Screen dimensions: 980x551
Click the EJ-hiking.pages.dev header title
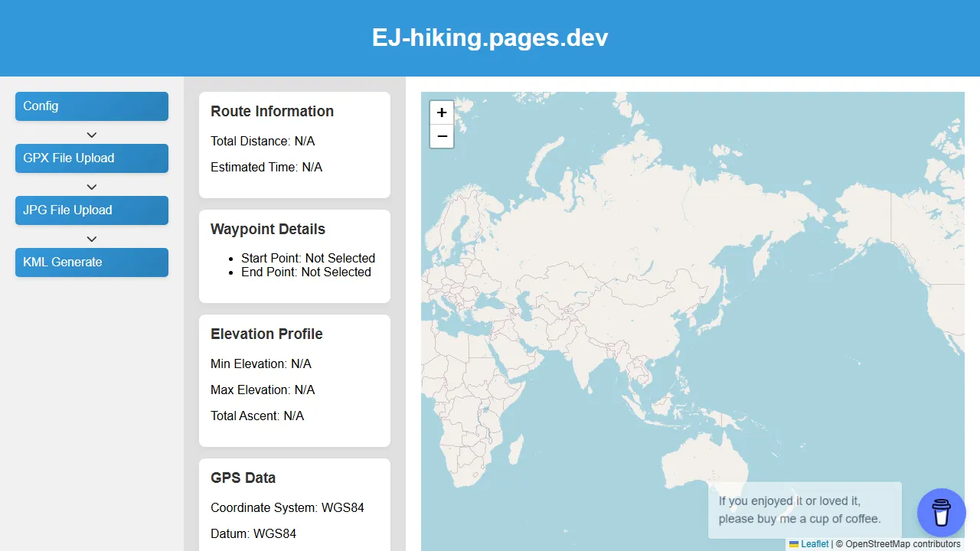coord(489,37)
